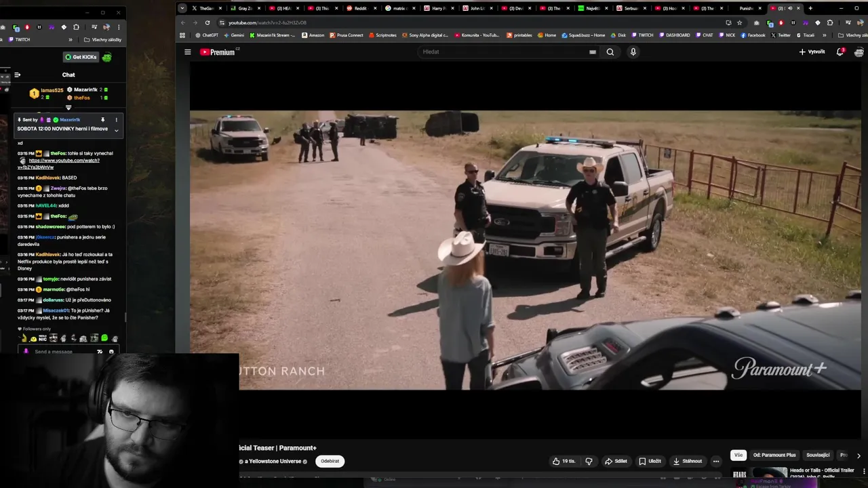Open the Amazon bookmark
The width and height of the screenshot is (868, 488).
point(313,35)
